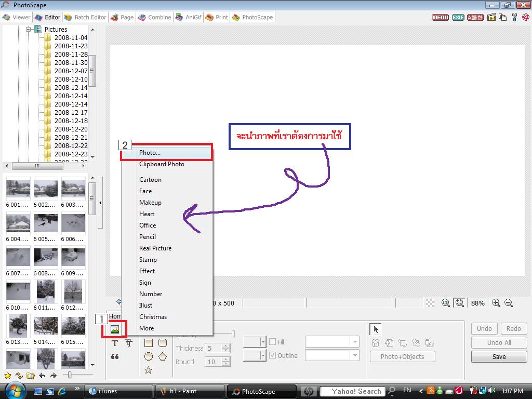This screenshot has height=399, width=532.
Task: Select the Rectangle shape tool
Action: coord(148,343)
